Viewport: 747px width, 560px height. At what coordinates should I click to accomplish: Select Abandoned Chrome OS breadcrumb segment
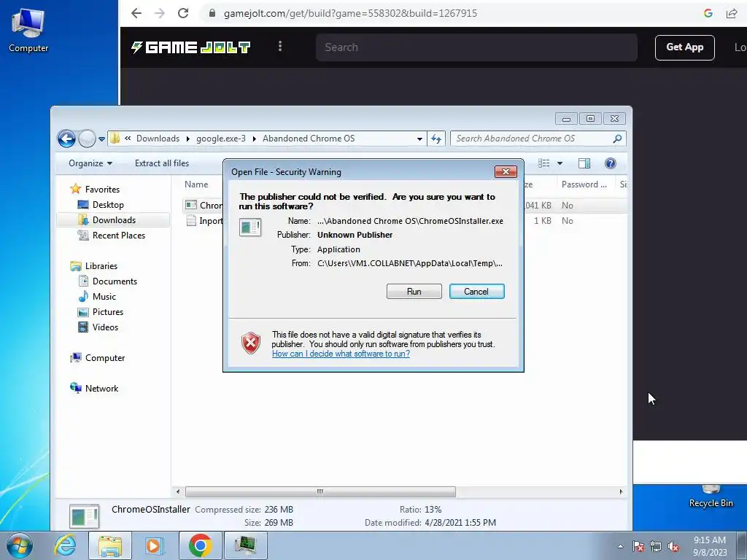309,139
